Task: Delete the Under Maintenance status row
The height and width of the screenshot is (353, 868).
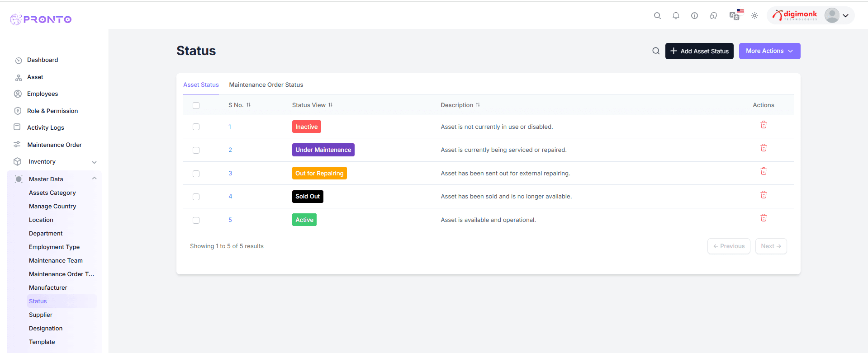Action: 764,148
